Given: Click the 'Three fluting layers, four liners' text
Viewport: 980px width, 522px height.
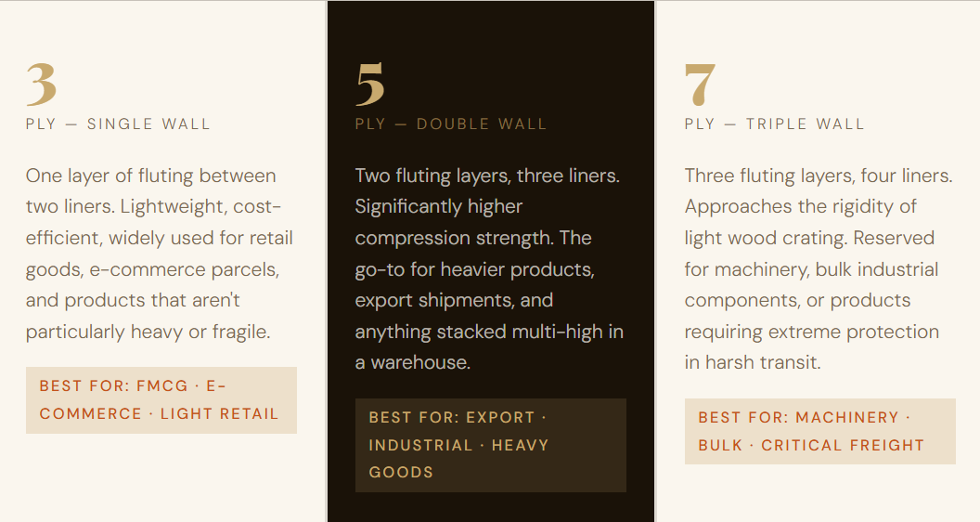Looking at the screenshot, I should point(818,176).
